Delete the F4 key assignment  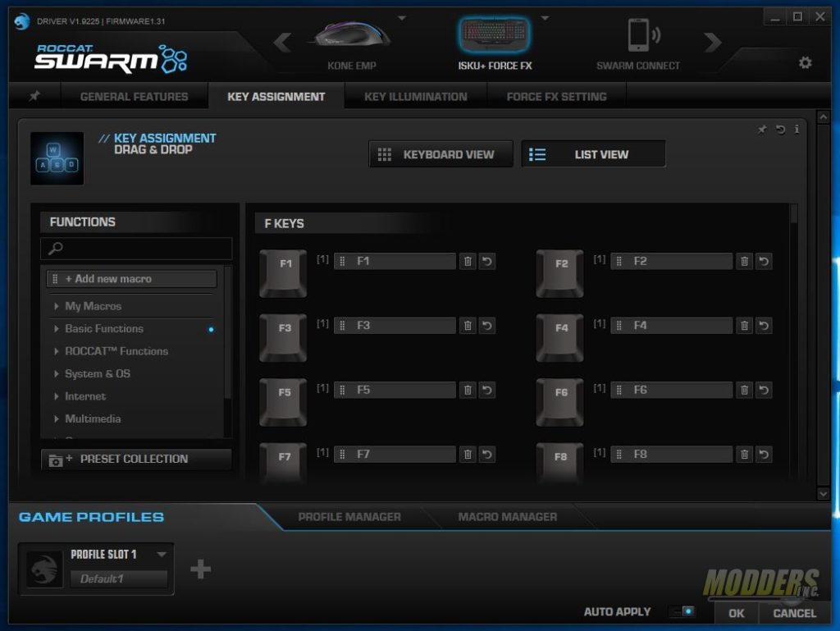point(744,326)
